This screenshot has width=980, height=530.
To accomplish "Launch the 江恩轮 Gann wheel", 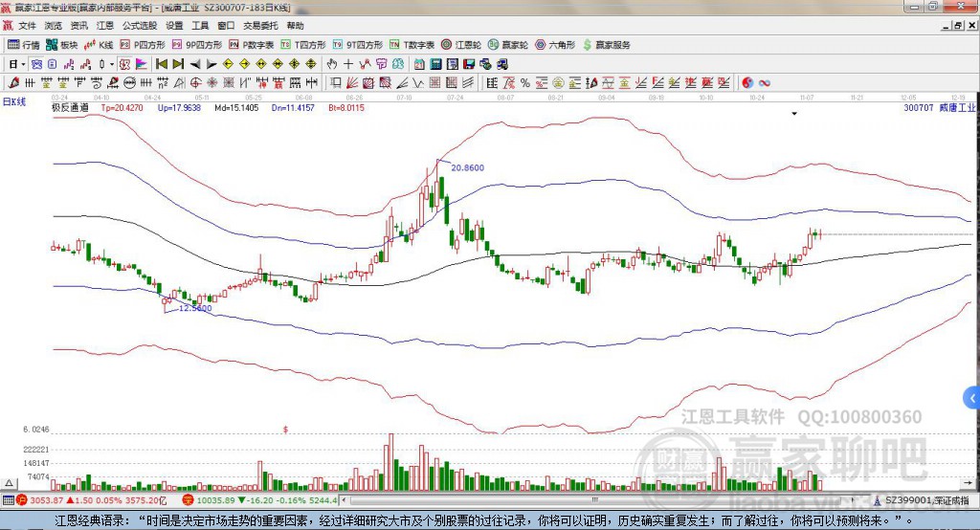I will tap(461, 45).
